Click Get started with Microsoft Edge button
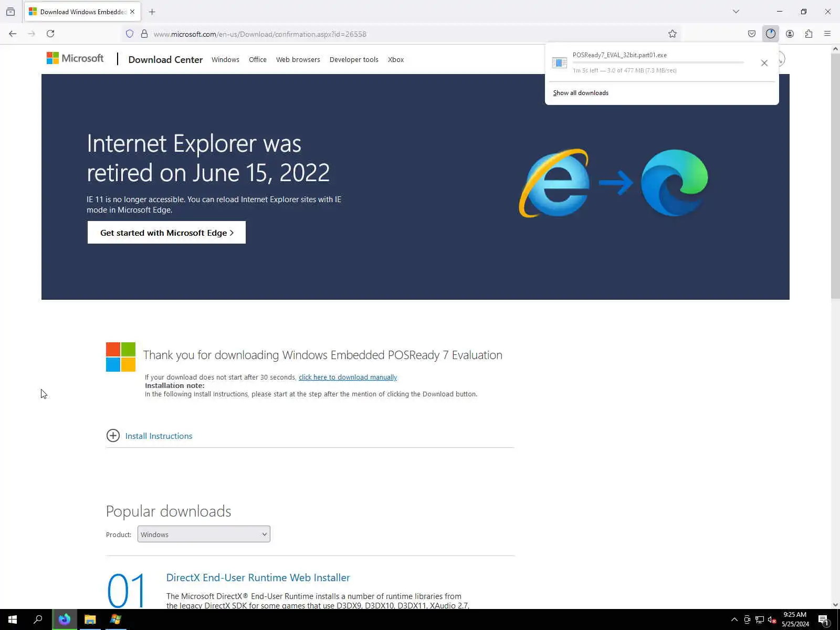Image resolution: width=840 pixels, height=630 pixels. 166,233
